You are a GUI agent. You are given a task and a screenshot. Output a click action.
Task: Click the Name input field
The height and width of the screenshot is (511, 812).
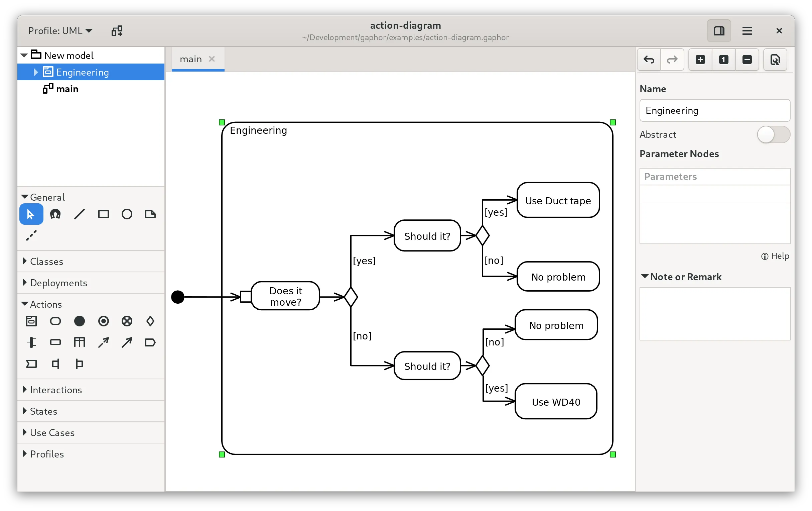714,110
